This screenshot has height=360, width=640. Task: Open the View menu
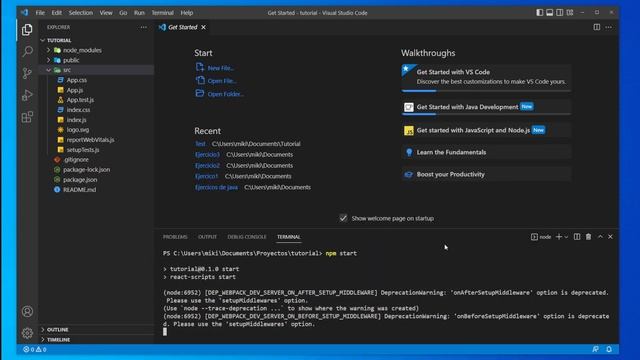(106, 13)
